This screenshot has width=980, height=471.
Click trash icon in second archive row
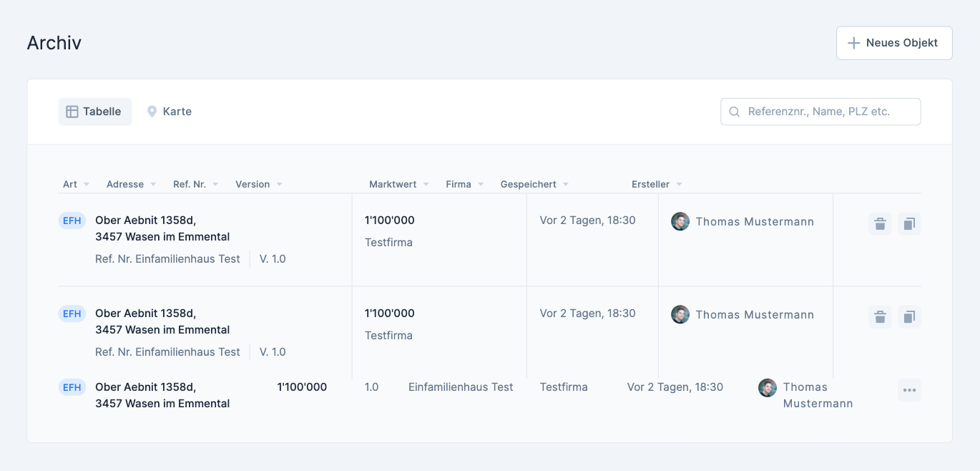pyautogui.click(x=880, y=317)
